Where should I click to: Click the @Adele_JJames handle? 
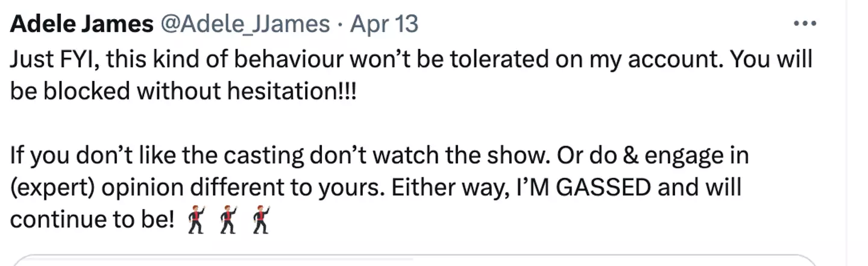[244, 25]
